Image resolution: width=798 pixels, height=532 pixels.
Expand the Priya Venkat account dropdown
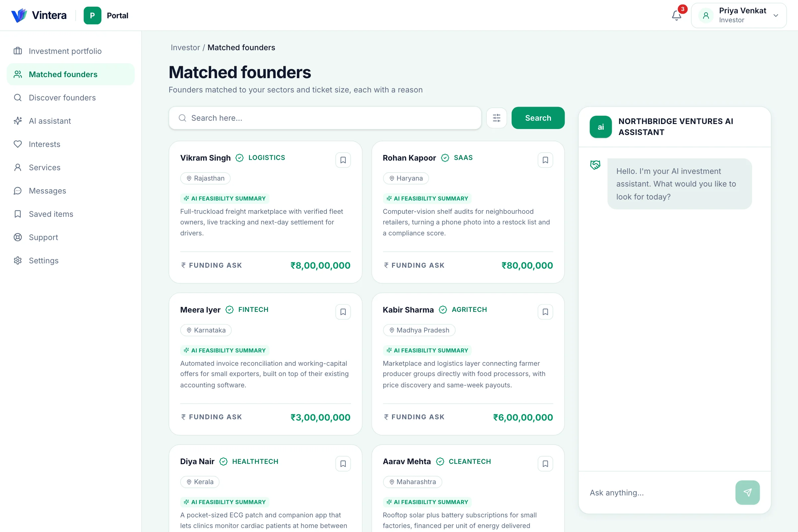[x=776, y=15]
